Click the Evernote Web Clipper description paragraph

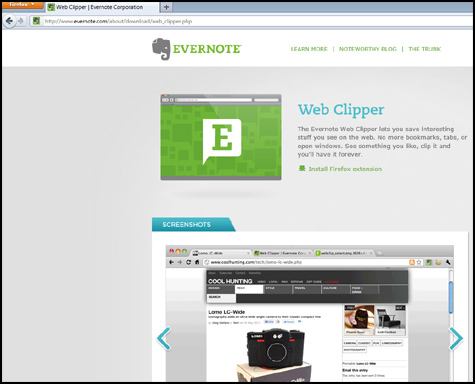(382, 142)
